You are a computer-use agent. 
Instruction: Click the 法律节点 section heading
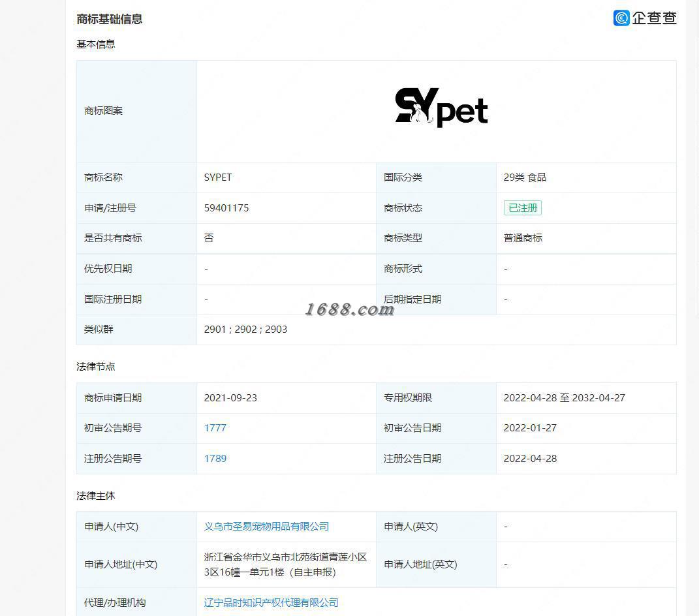[x=95, y=366]
